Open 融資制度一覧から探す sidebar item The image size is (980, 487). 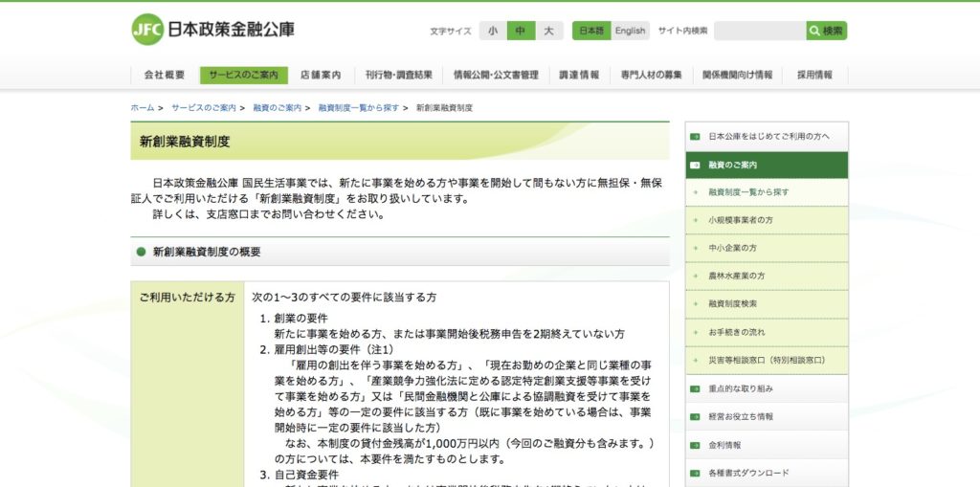click(x=767, y=192)
